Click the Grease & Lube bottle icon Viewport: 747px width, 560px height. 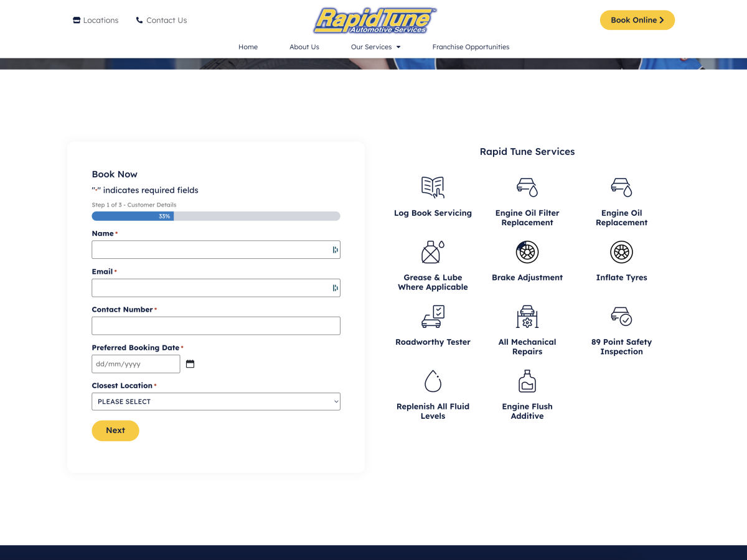coord(433,252)
